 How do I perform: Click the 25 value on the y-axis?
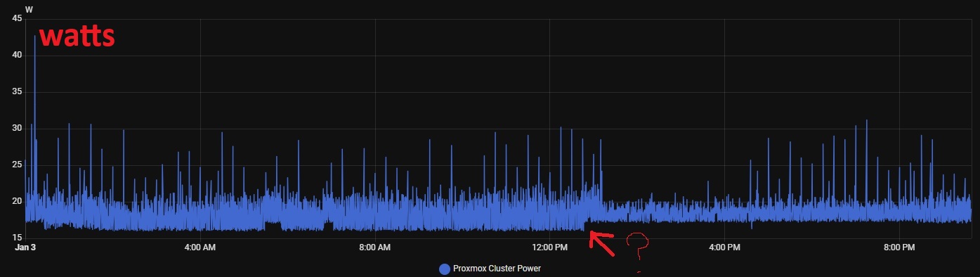tap(17, 165)
